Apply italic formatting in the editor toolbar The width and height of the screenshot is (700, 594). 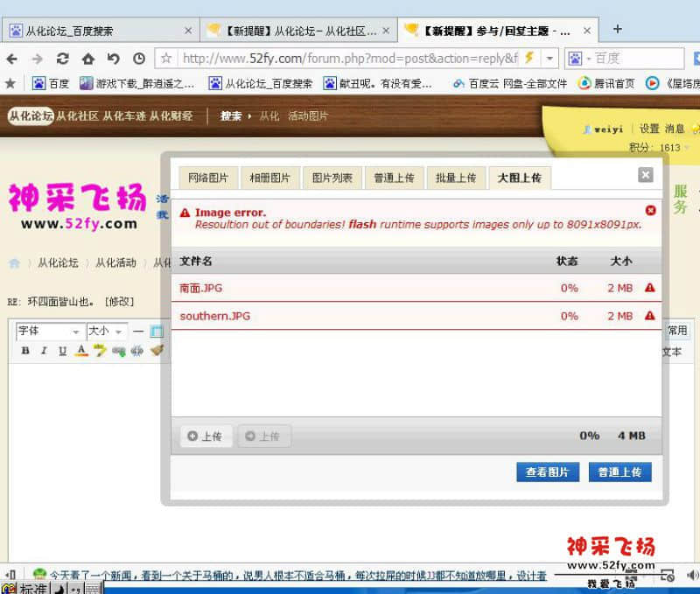44,350
